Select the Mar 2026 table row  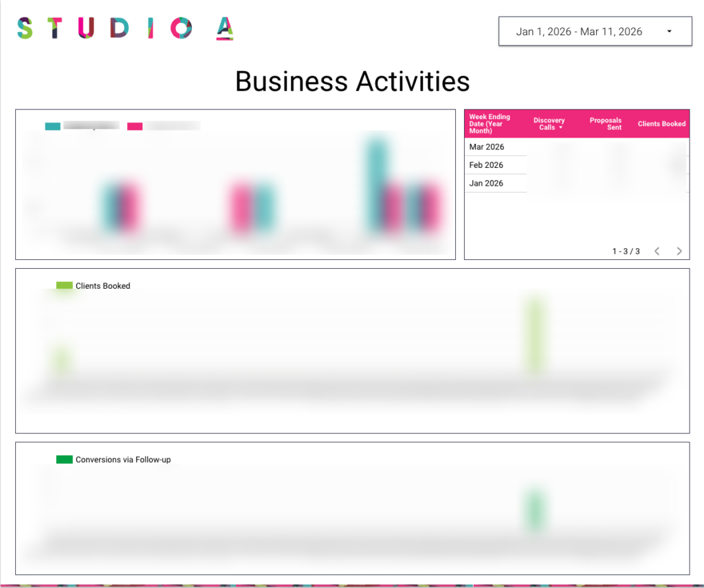487,147
